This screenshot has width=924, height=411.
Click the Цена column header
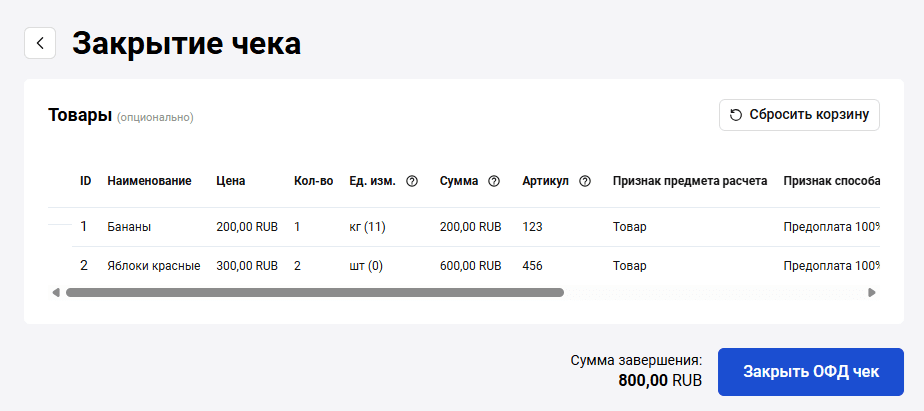click(230, 181)
